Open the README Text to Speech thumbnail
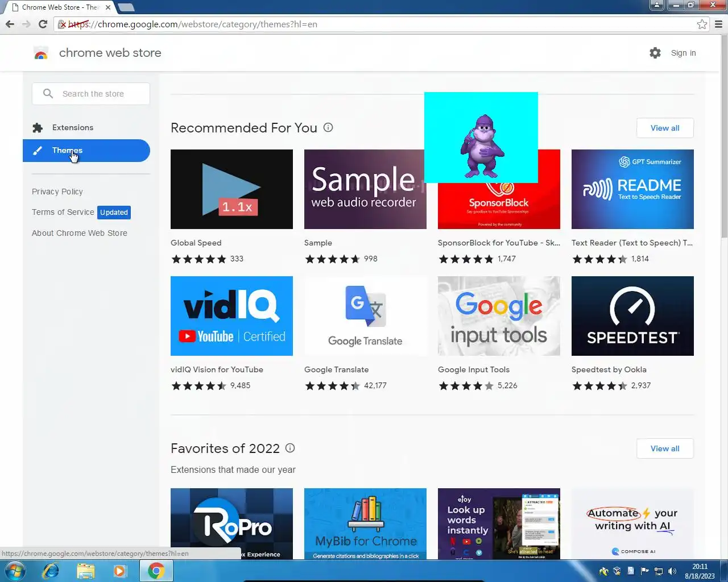This screenshot has width=728, height=582. (632, 189)
